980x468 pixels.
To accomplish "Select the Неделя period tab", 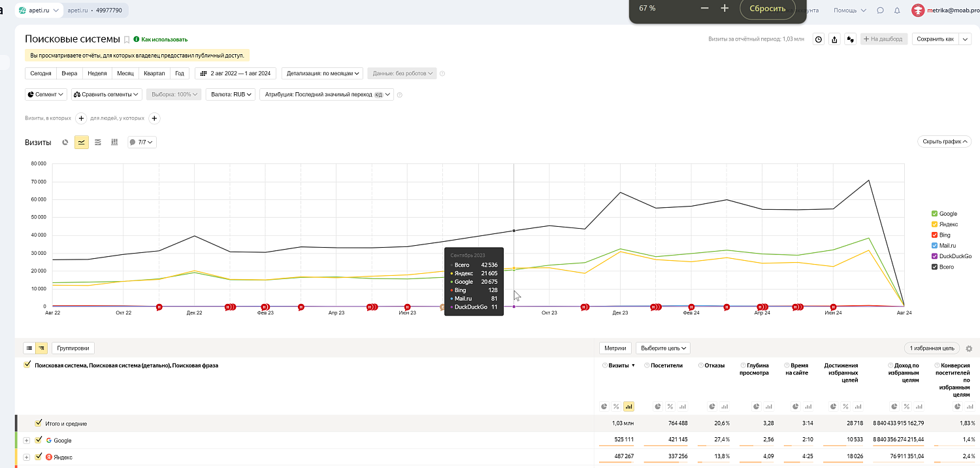I will pos(97,73).
